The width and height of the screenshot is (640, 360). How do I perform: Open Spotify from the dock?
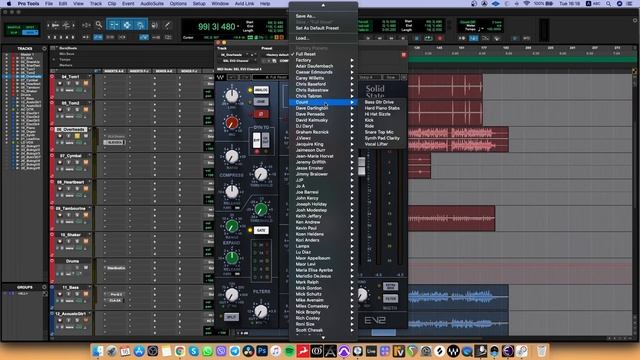tap(289, 351)
